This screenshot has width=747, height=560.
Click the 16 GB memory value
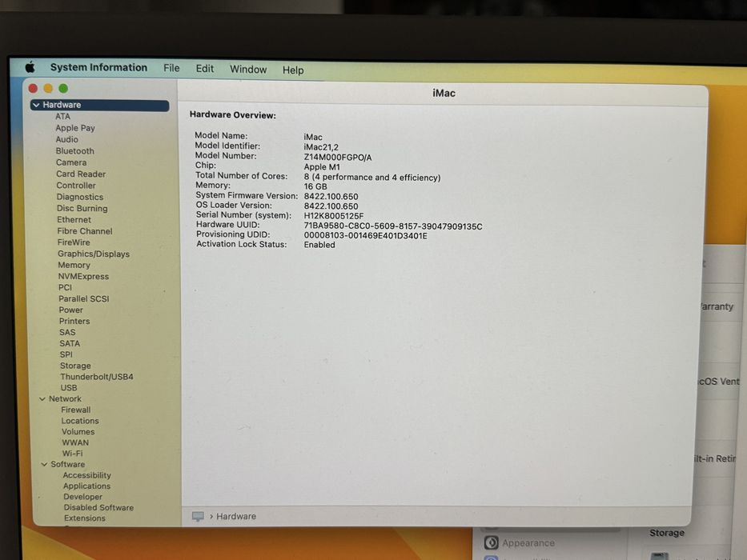[315, 186]
